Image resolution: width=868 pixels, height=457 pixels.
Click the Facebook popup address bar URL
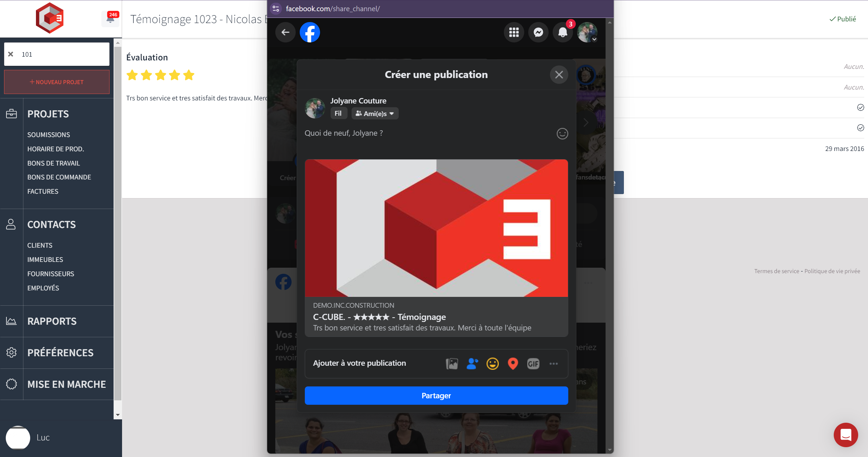(333, 8)
